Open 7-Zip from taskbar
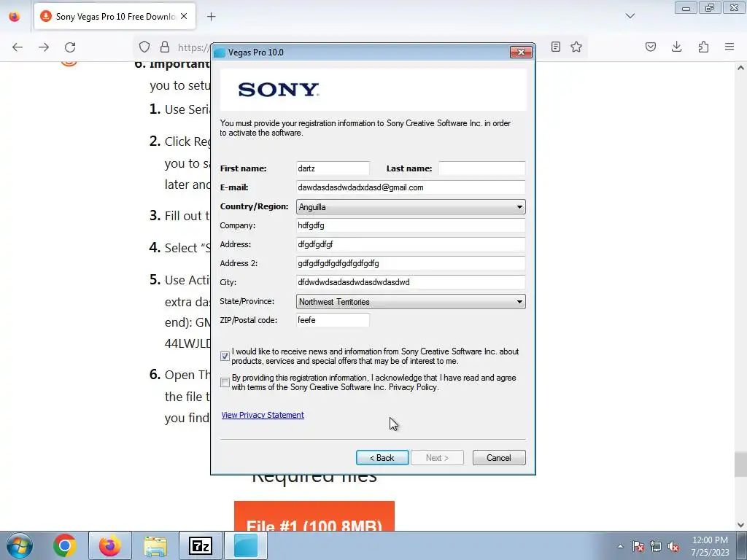Screen dimensions: 747x560 click(x=201, y=545)
